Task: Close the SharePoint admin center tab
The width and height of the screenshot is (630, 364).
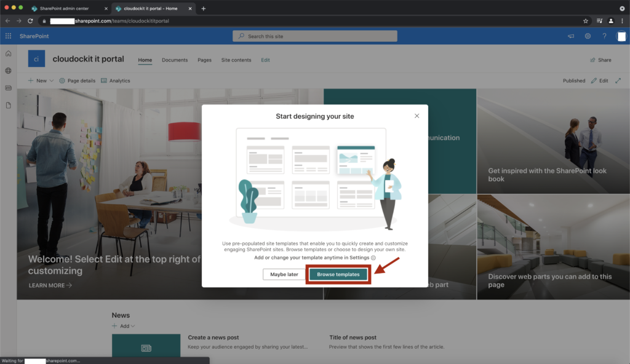Action: 106,9
